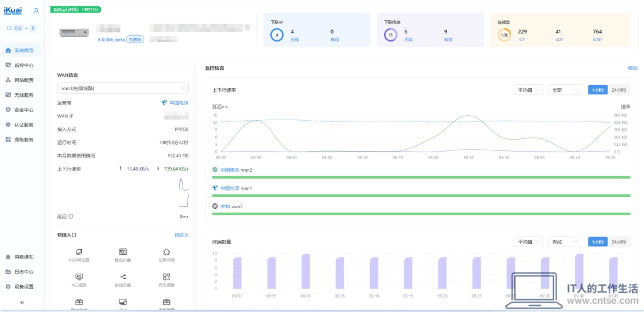
Task: Open the 多线负载 shortcut icon
Action: click(123, 277)
